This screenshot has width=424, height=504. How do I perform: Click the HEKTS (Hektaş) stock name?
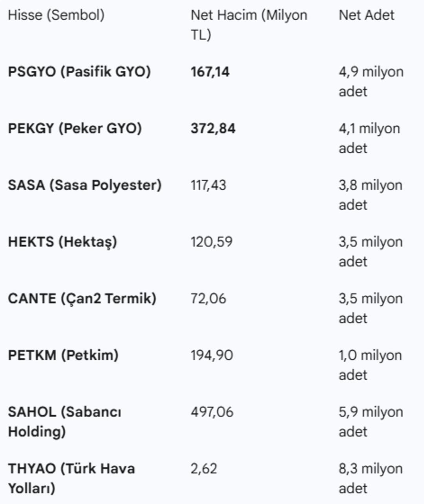(x=62, y=242)
